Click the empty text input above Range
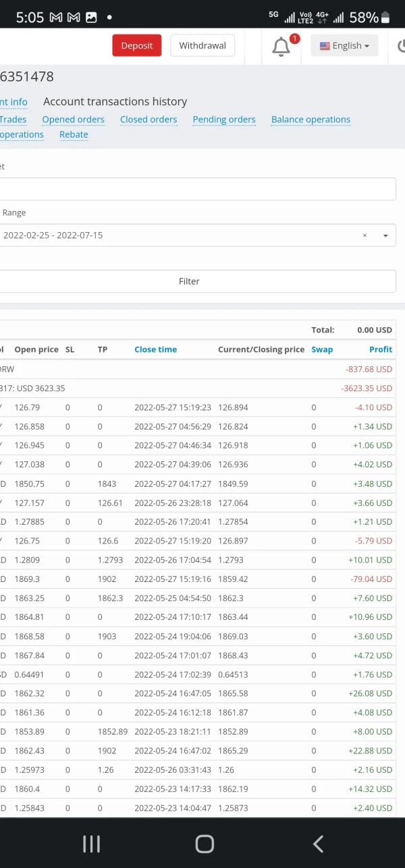This screenshot has width=405, height=868. click(x=196, y=189)
